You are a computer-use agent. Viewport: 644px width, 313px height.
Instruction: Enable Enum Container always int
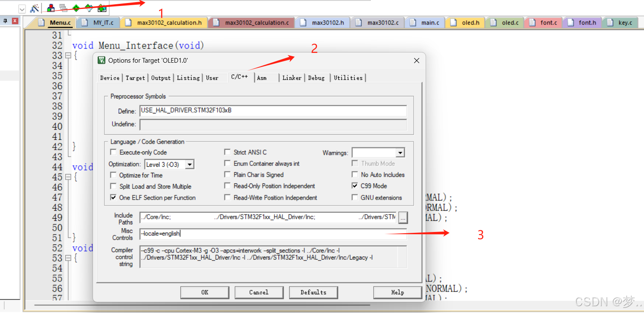tap(228, 163)
